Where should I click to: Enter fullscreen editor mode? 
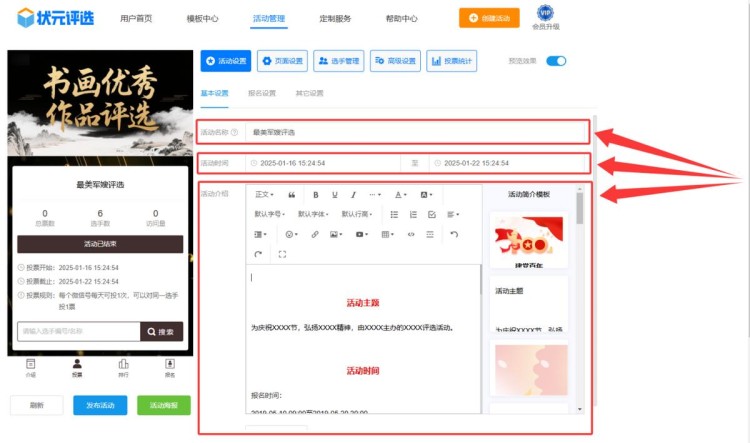pos(282,254)
